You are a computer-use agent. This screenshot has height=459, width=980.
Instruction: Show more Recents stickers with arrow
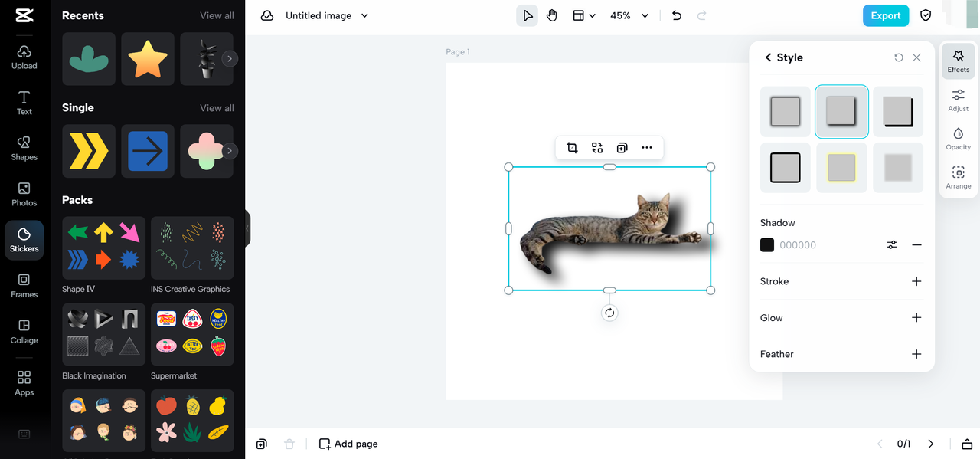[229, 58]
